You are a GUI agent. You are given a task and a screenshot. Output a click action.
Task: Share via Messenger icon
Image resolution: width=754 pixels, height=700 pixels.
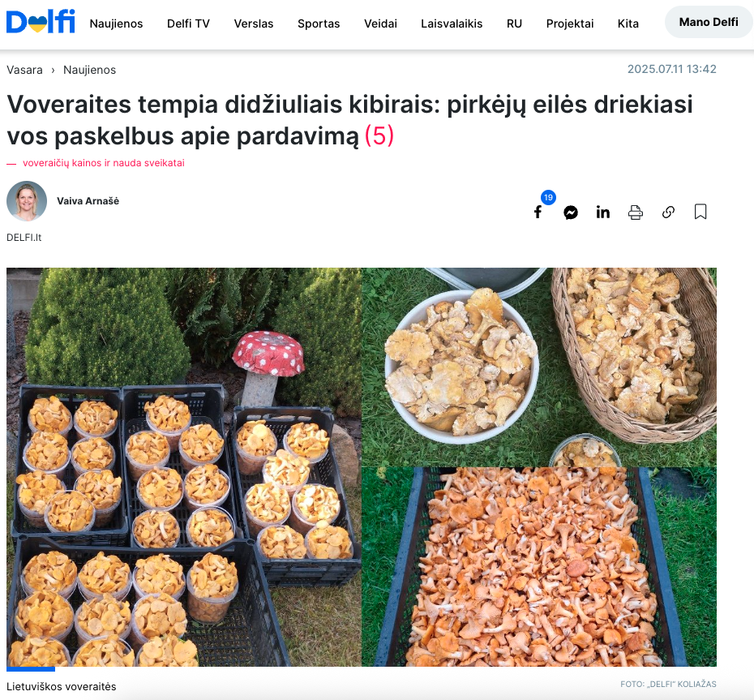coord(570,213)
